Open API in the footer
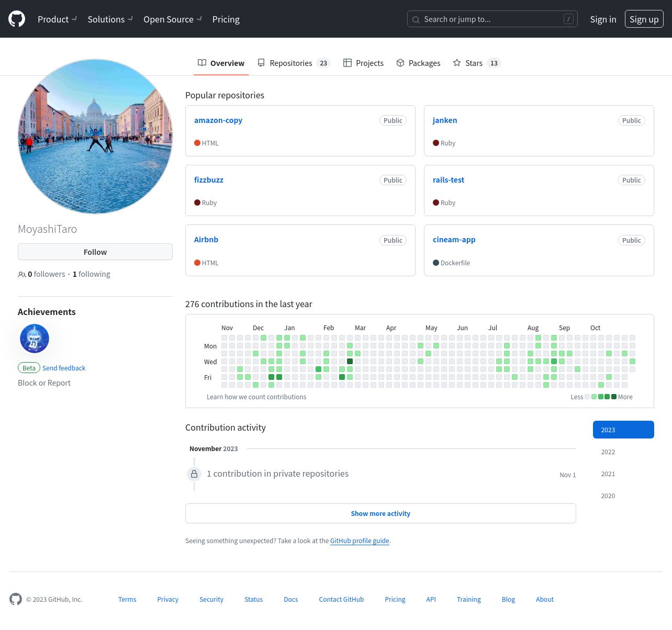The height and width of the screenshot is (630, 672). [431, 600]
